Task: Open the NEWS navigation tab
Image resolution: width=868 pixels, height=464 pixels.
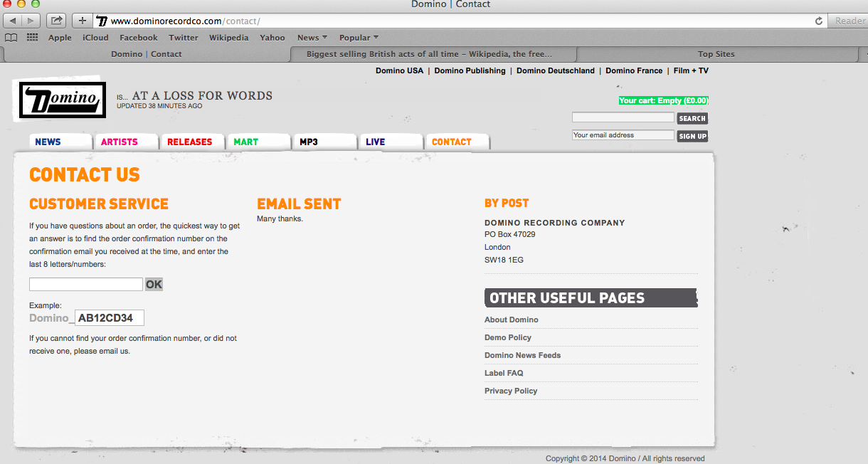Action: 61,142
